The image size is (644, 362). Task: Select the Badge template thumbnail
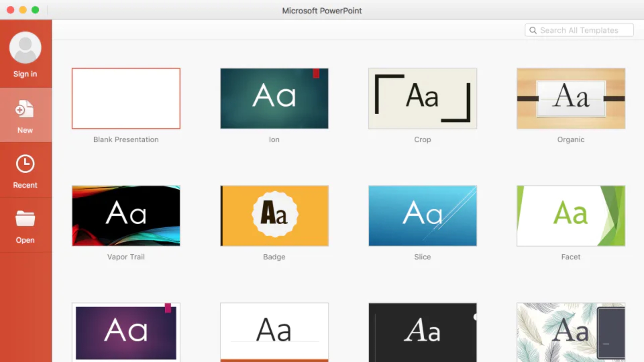[274, 215]
